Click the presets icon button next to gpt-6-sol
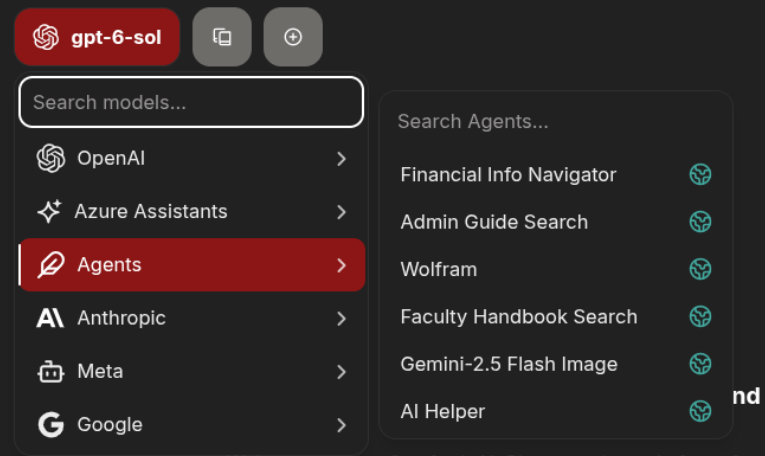Viewport: 765px width, 456px height. point(222,37)
